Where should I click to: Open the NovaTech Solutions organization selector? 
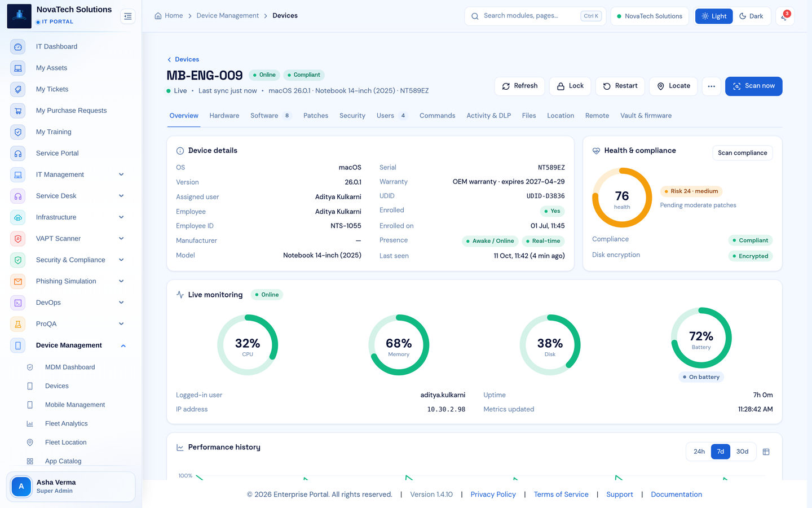click(649, 16)
